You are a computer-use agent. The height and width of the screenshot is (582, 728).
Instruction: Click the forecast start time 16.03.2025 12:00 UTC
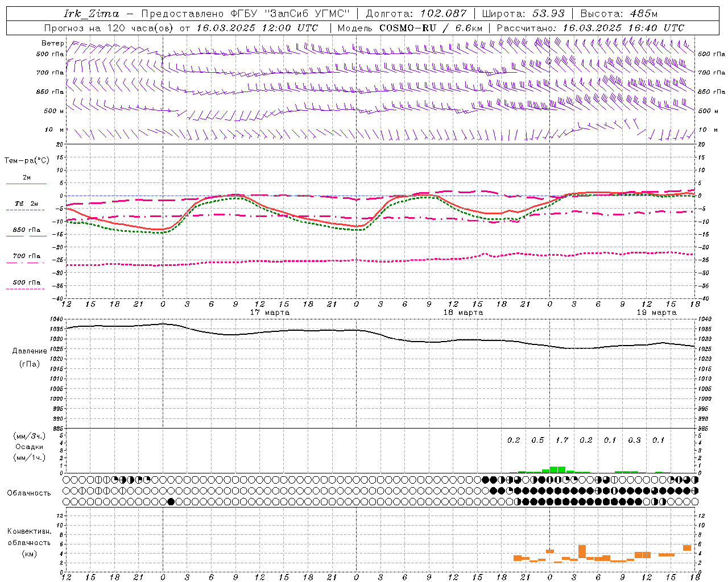pyautogui.click(x=257, y=28)
